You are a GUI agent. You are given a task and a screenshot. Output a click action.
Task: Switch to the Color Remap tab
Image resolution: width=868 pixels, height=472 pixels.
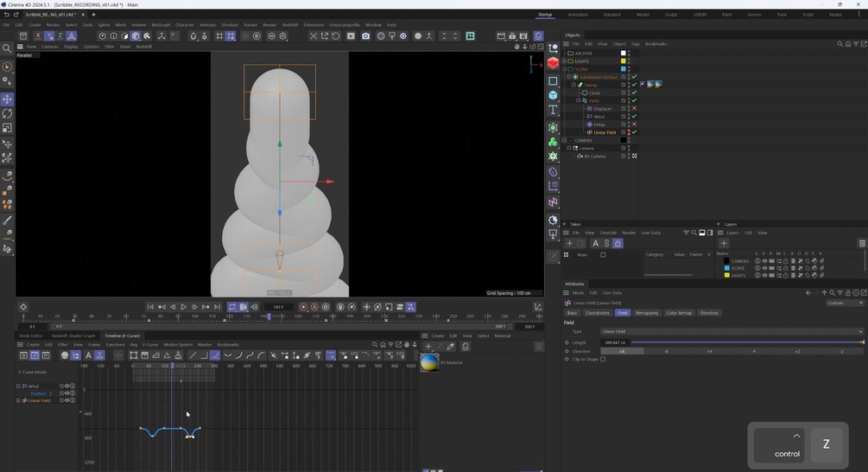click(679, 313)
